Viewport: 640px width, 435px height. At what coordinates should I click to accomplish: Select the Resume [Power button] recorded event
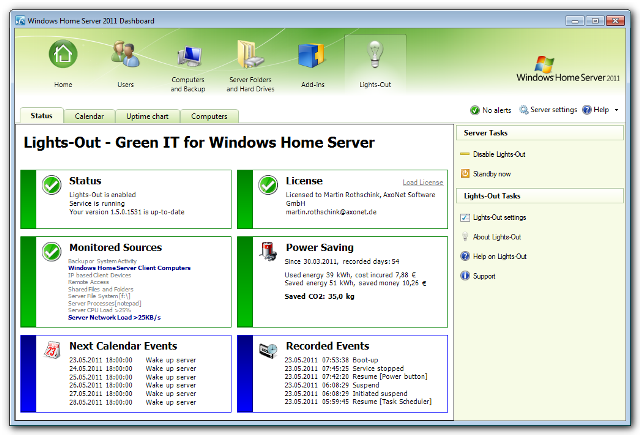(356, 377)
